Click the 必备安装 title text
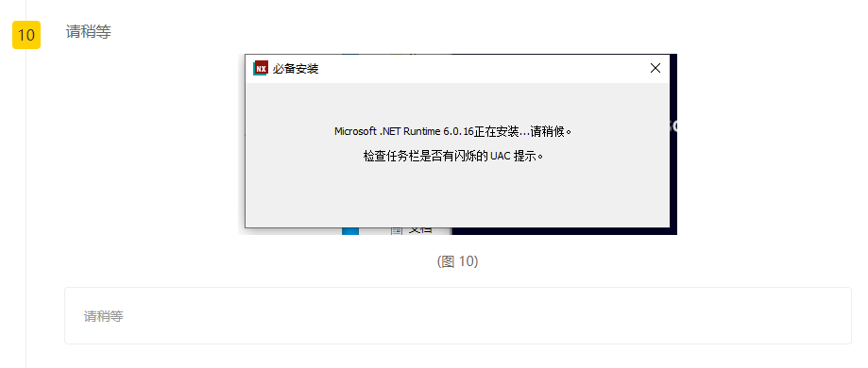This screenshot has height=368, width=868. point(296,69)
